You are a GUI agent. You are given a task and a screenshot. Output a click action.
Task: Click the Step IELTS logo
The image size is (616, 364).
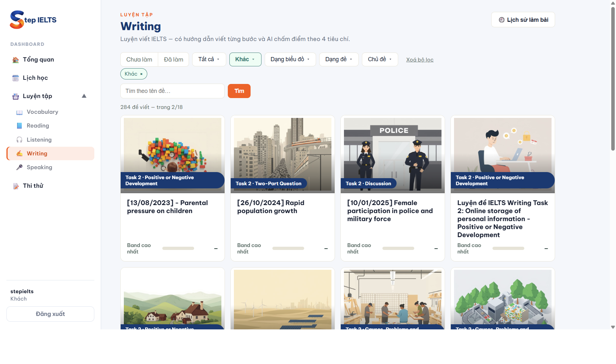tap(33, 20)
